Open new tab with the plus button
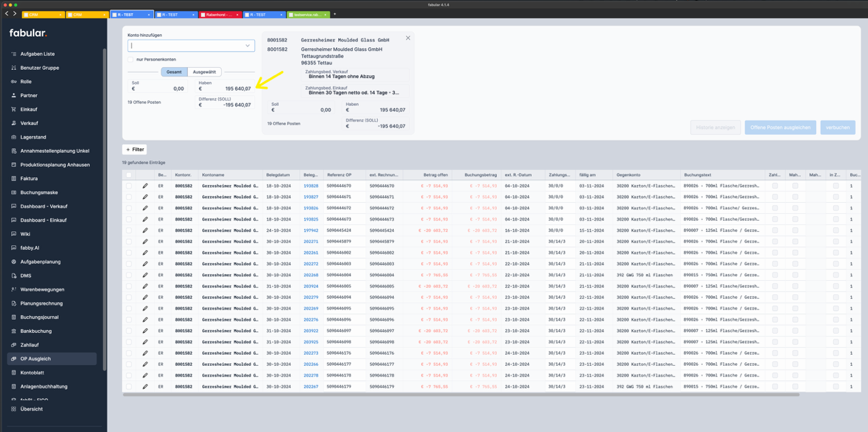The image size is (868, 432). tap(335, 14)
